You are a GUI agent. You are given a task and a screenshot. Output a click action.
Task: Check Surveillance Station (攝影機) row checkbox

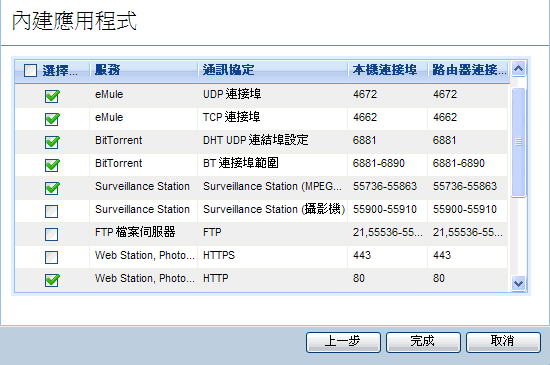(52, 211)
